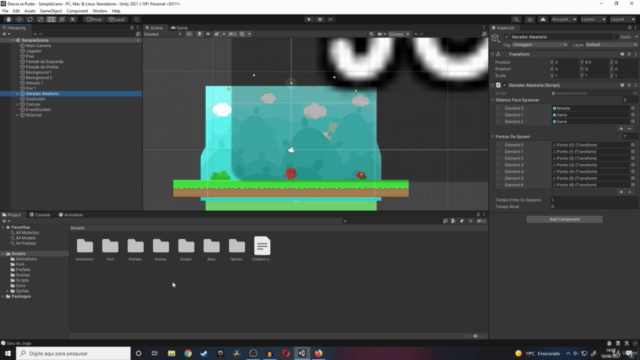The image size is (640, 360).
Task: Add element to Objetos Para Spawnar list
Action: click(x=621, y=129)
